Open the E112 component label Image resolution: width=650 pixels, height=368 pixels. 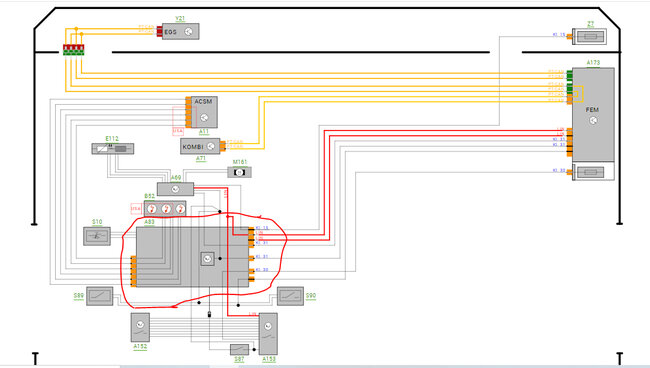[112, 139]
